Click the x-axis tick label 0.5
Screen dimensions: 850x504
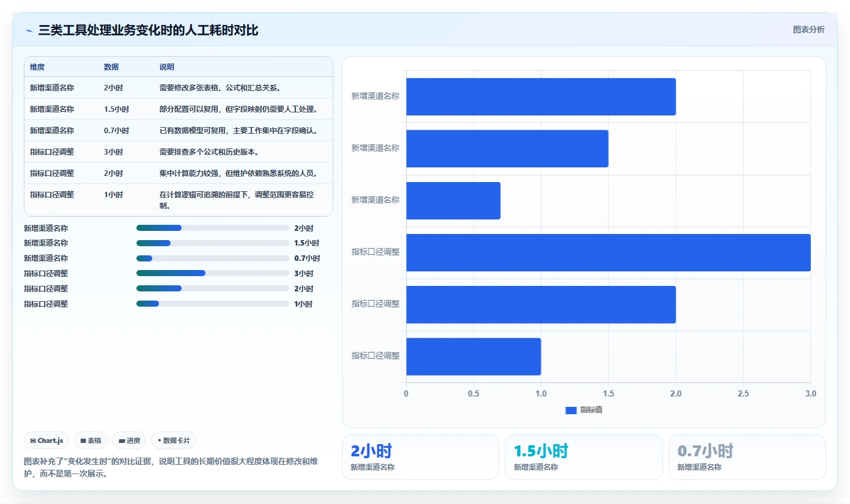pos(473,394)
